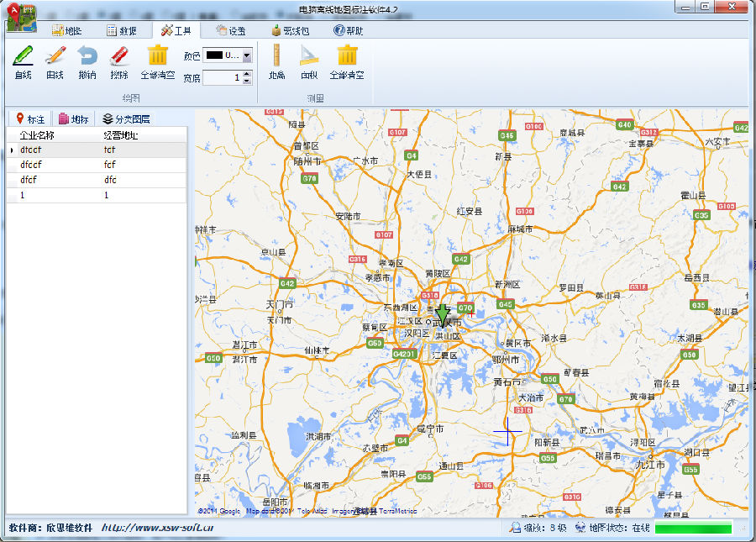
Task: Decrease 宽度 width with the down arrow
Action: pos(247,82)
